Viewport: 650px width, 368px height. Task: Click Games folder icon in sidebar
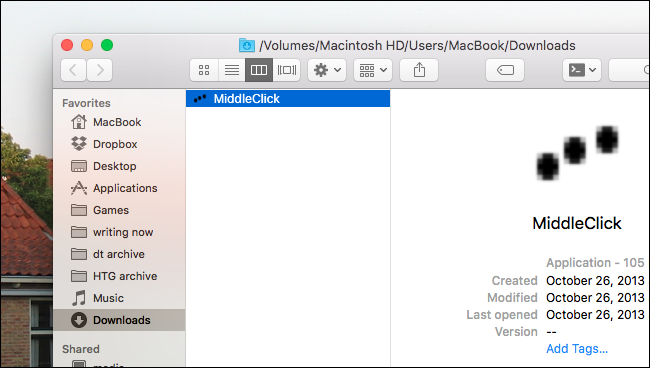tap(79, 210)
